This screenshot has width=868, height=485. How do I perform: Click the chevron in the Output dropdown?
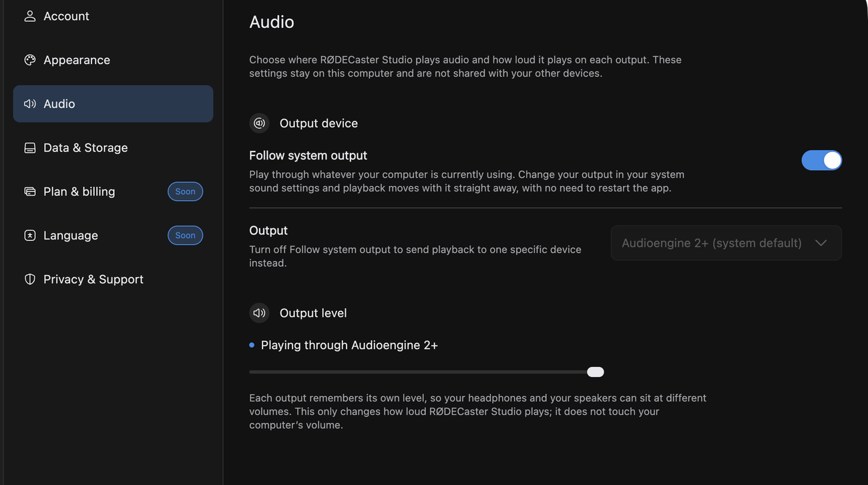tap(821, 243)
